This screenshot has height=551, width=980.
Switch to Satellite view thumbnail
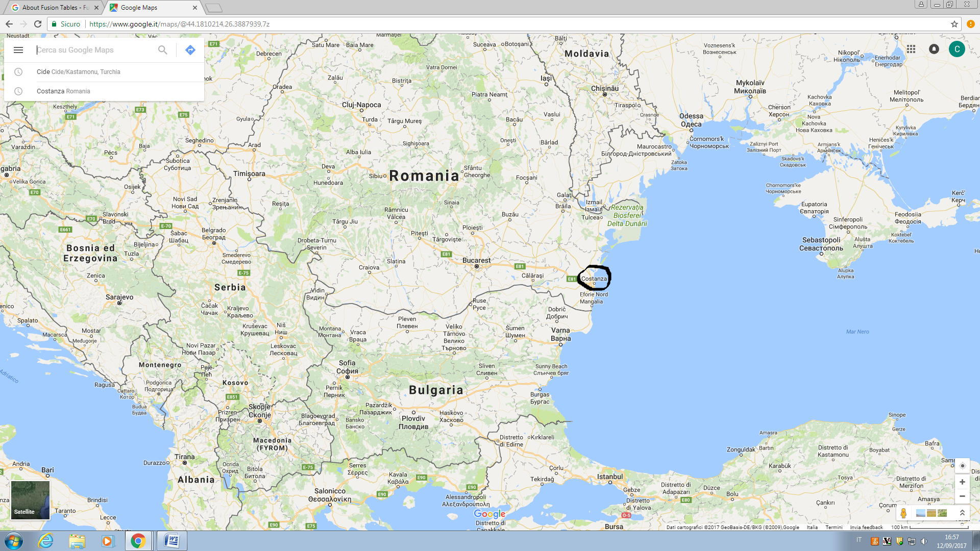point(31,500)
